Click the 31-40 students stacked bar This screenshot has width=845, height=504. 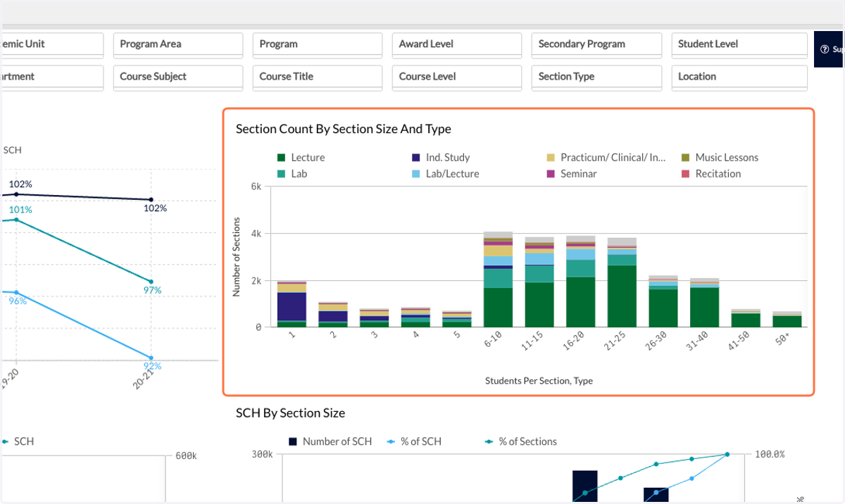[704, 303]
